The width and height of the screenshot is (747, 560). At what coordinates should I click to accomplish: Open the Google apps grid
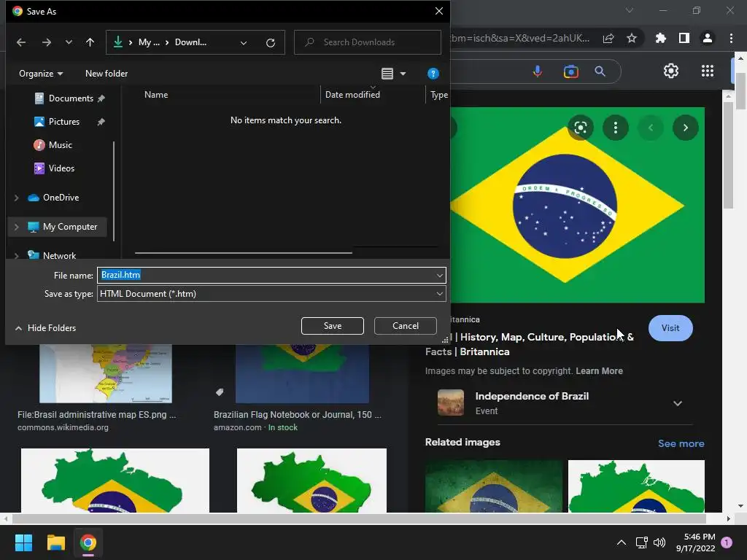tap(708, 71)
